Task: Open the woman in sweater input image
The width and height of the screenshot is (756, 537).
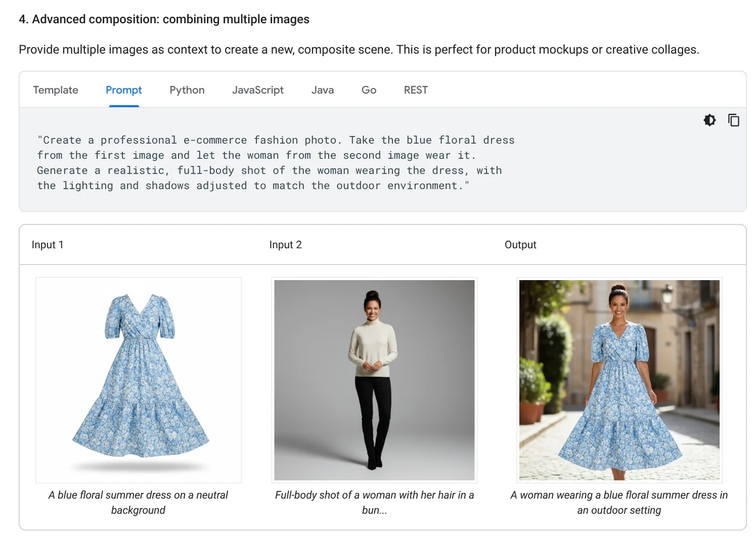Action: coord(374,380)
